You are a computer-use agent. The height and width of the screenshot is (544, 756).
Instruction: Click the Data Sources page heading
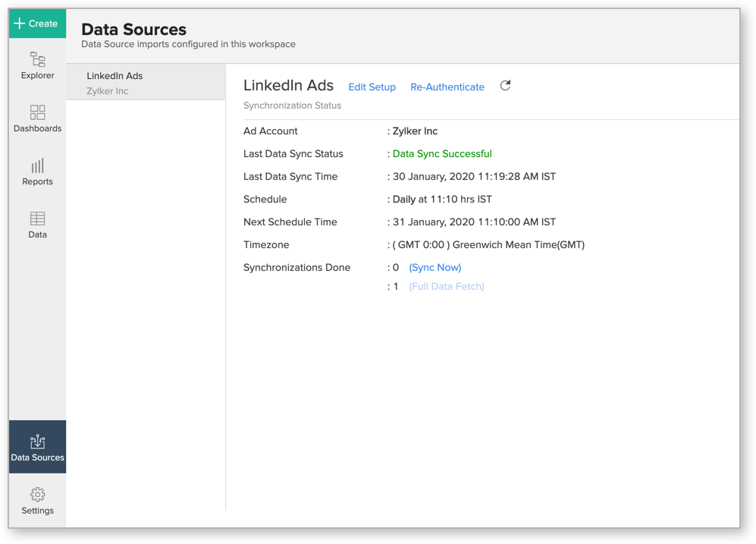tap(133, 30)
